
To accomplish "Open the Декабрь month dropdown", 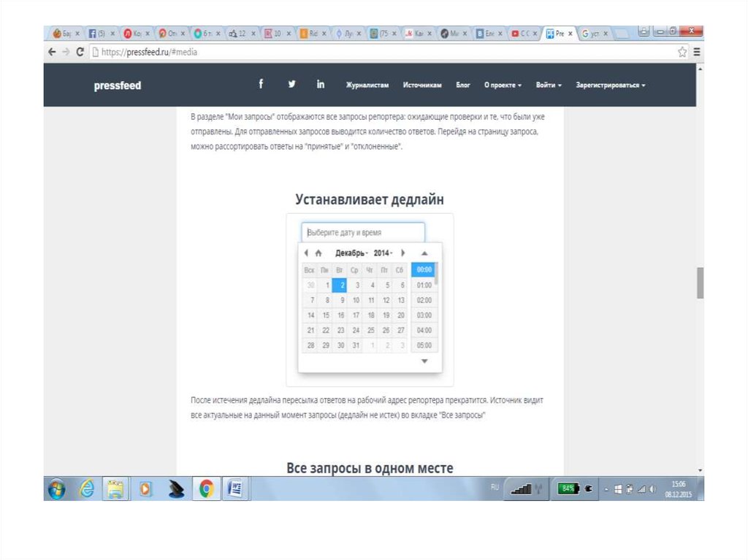I will coord(351,253).
